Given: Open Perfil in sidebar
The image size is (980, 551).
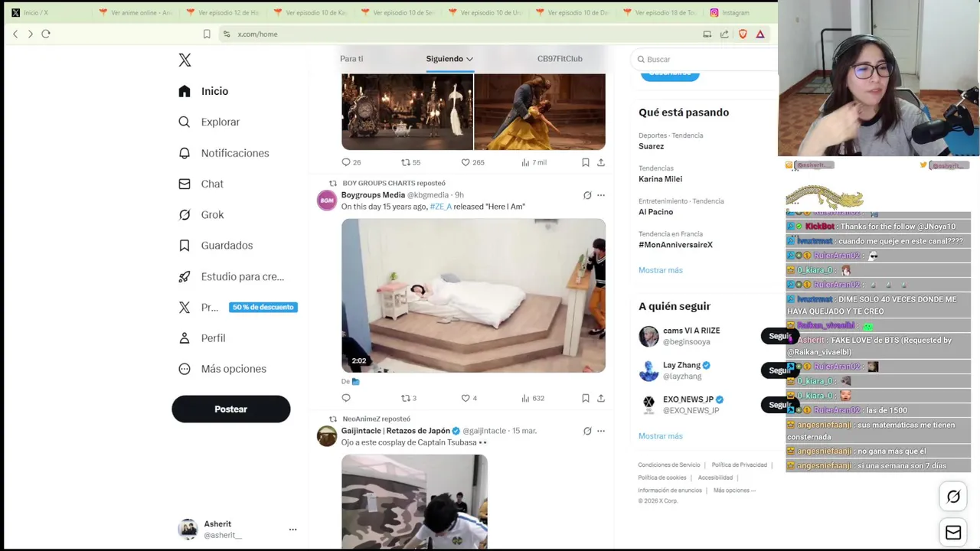Looking at the screenshot, I should point(202,338).
